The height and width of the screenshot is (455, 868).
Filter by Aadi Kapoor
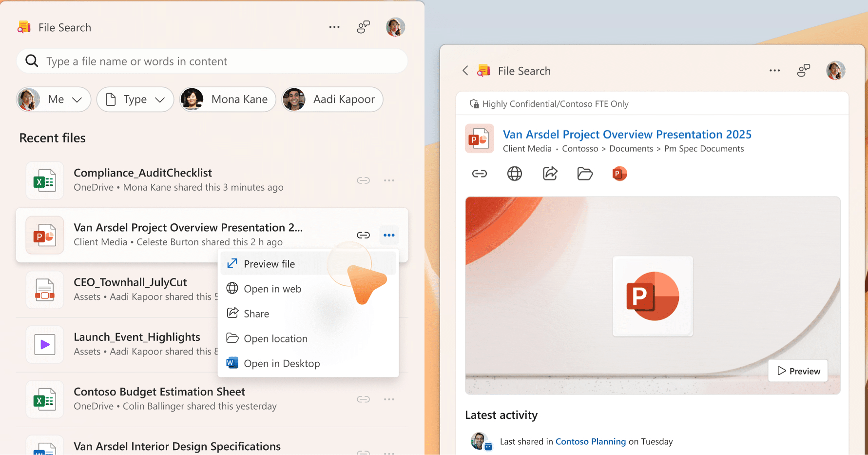click(x=332, y=99)
